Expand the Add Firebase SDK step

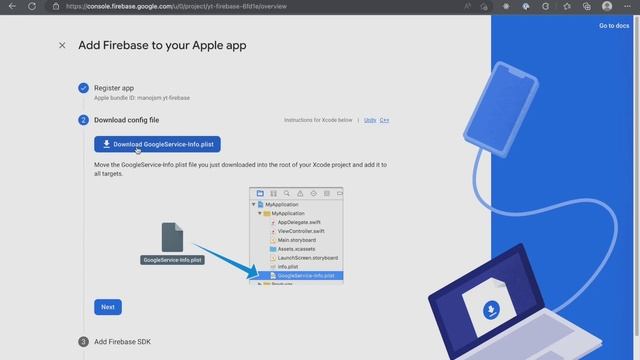pos(122,342)
